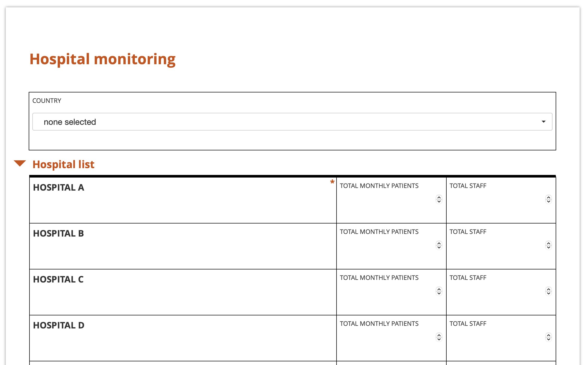Image resolution: width=588 pixels, height=365 pixels.
Task: Collapse the Hospital list section triangle
Action: coord(20,163)
